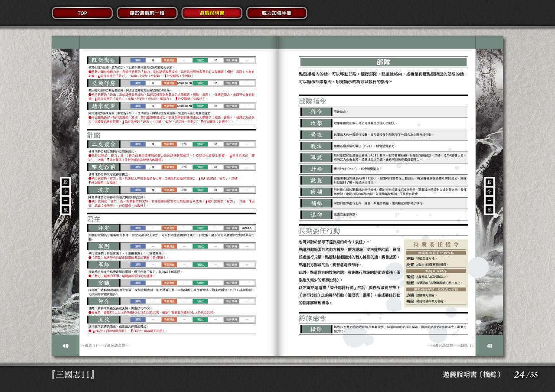
Task: Click the 齊攻 unit command label
Action: (316, 134)
